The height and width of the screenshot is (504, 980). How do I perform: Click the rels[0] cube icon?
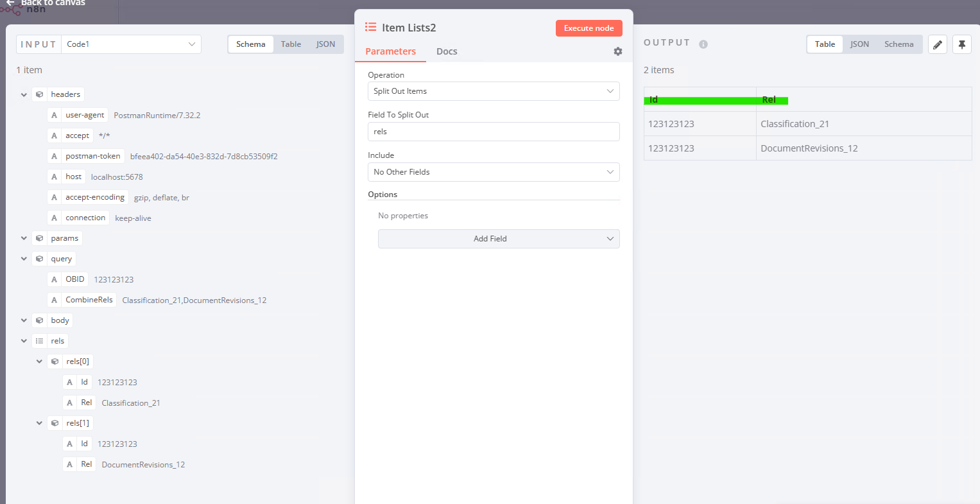(55, 361)
